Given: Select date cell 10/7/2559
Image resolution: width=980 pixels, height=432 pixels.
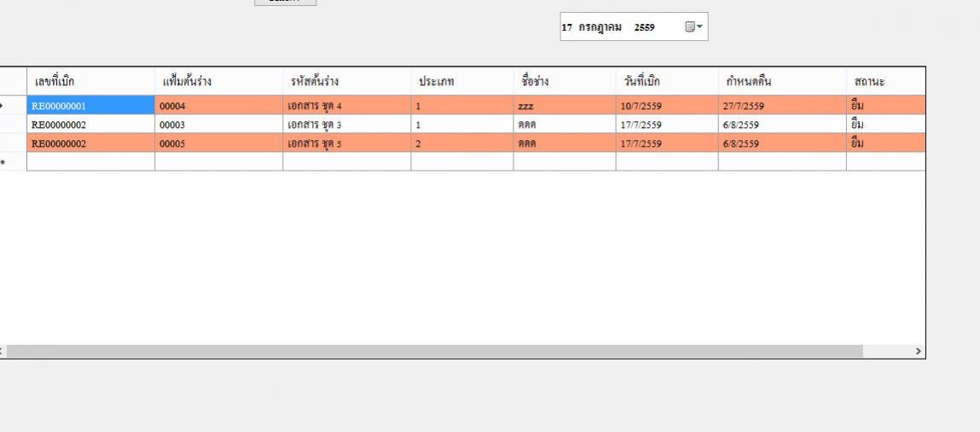Looking at the screenshot, I should click(x=667, y=105).
